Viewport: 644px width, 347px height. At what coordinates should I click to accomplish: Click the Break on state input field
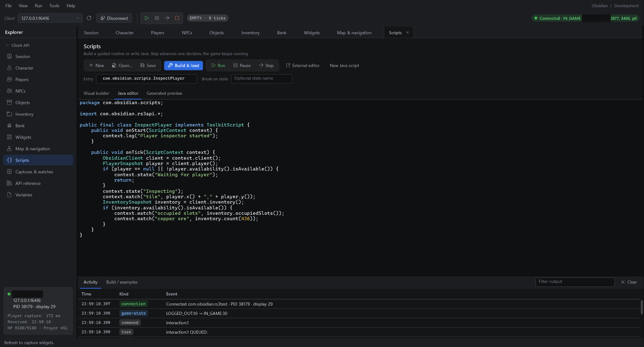[262, 79]
